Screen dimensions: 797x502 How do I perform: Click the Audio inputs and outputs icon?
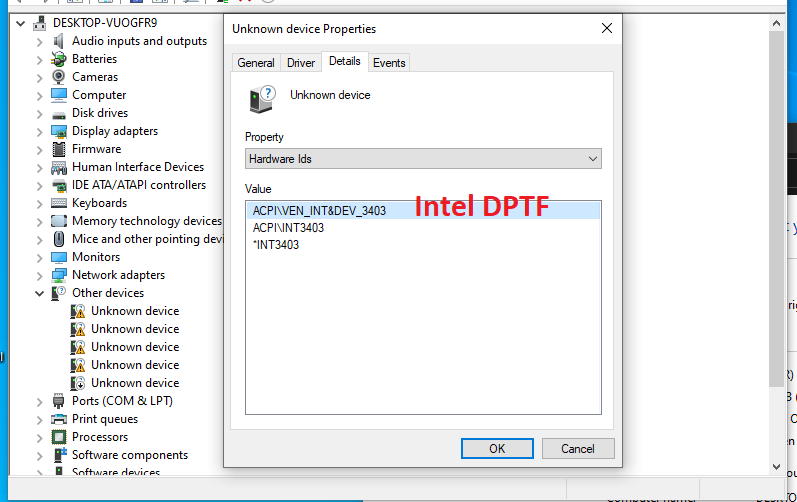[60, 41]
